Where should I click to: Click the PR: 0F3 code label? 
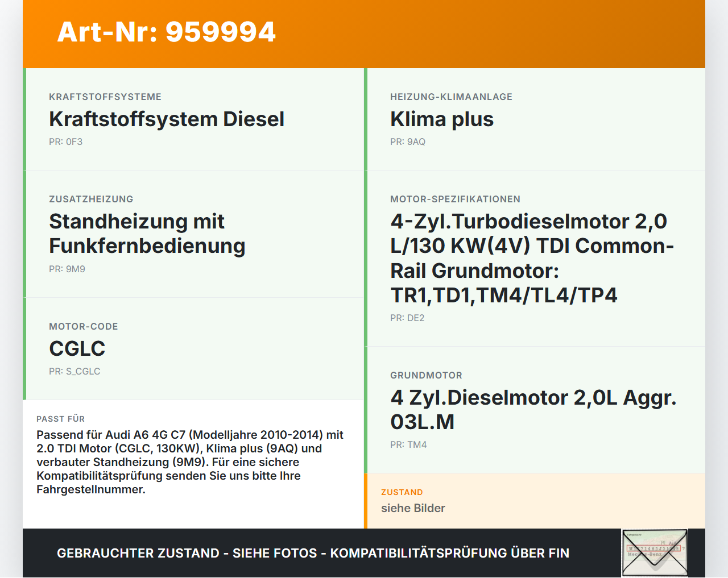coord(65,142)
